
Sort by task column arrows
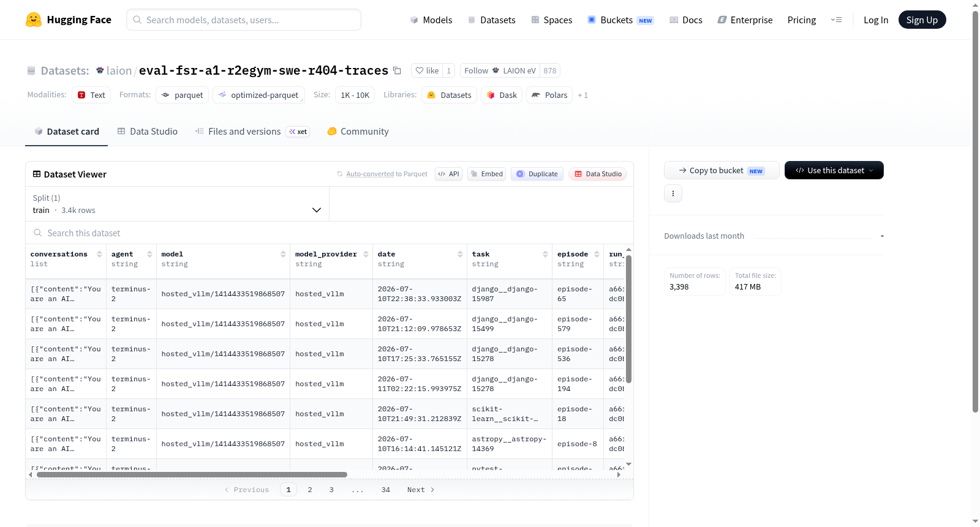coord(545,254)
